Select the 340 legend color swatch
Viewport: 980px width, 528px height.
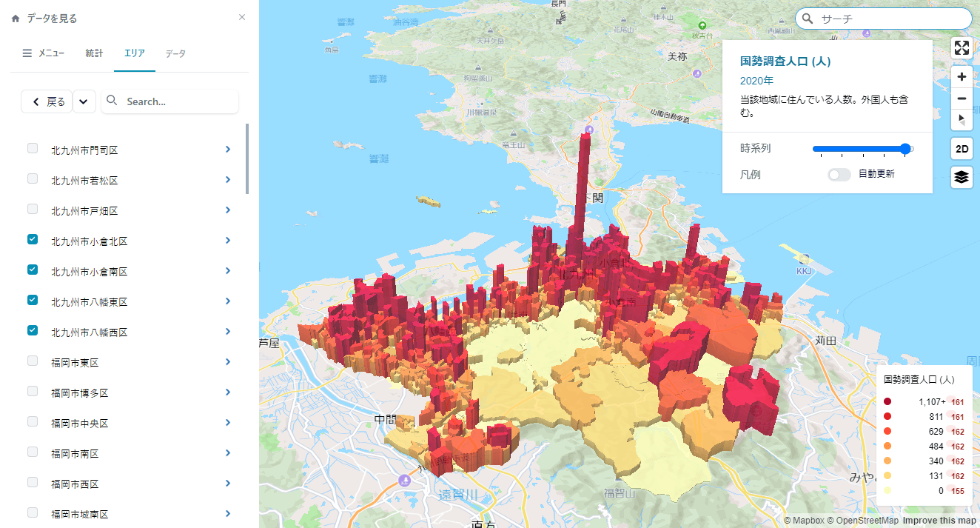point(887,461)
